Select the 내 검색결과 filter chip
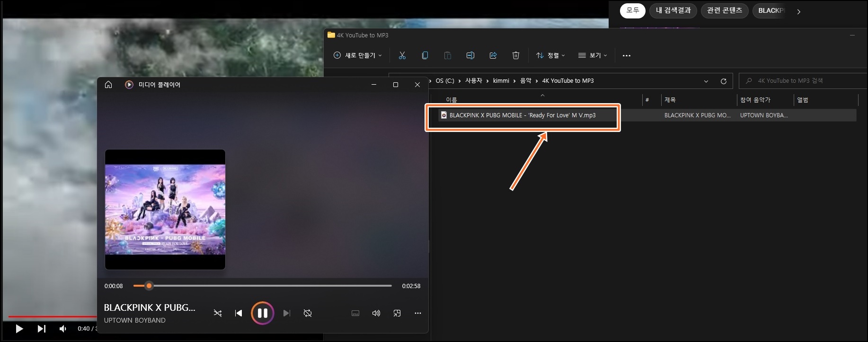Screen dimensions: 868x342 click(673, 10)
